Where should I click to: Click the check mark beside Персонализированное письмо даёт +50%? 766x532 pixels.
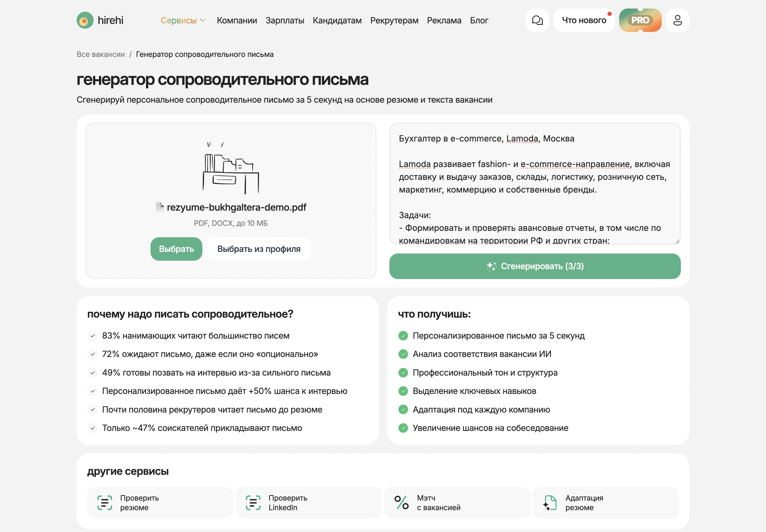(x=93, y=391)
